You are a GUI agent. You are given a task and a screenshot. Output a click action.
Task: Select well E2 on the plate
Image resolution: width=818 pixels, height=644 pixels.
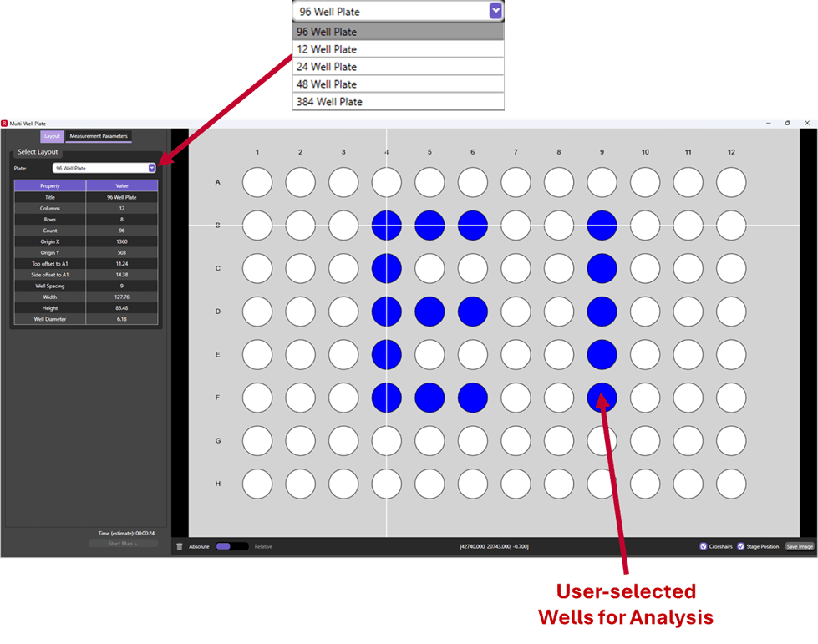click(x=301, y=355)
